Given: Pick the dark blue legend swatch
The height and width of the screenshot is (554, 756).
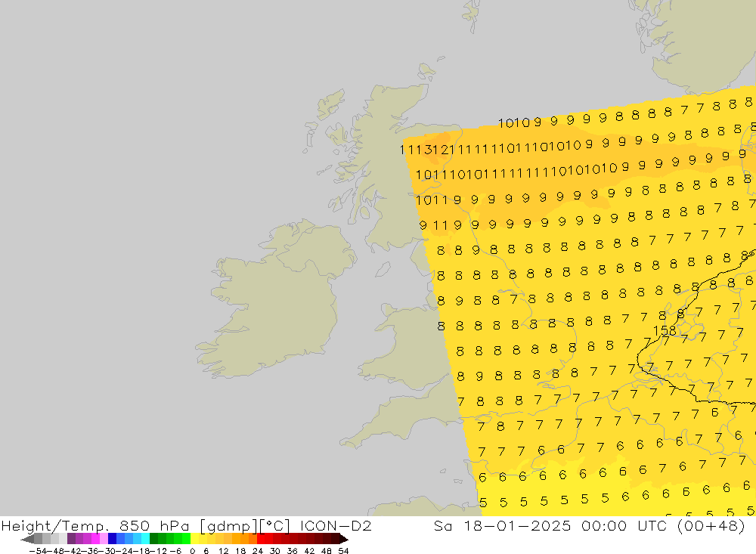Looking at the screenshot, I should click(x=112, y=539).
